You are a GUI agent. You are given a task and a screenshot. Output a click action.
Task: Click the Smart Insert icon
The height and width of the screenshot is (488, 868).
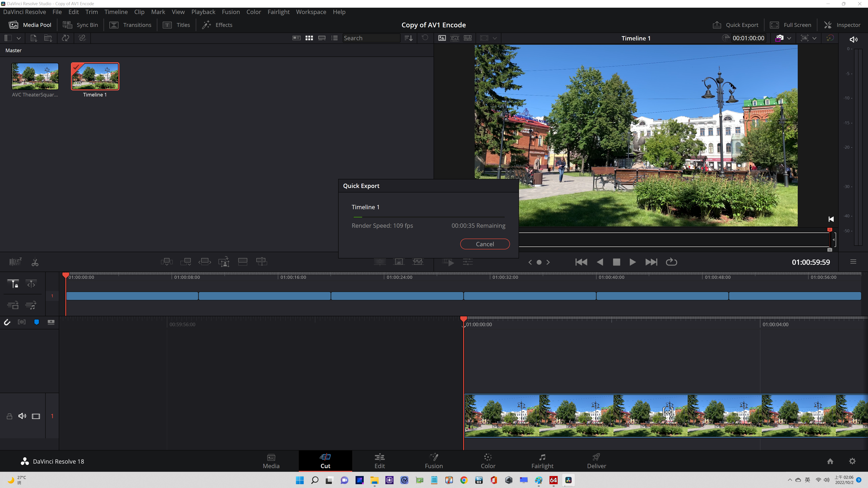(x=166, y=262)
